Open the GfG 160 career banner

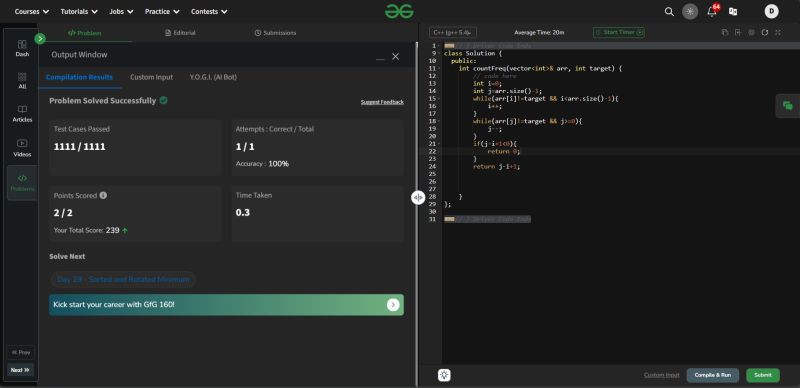tap(227, 305)
